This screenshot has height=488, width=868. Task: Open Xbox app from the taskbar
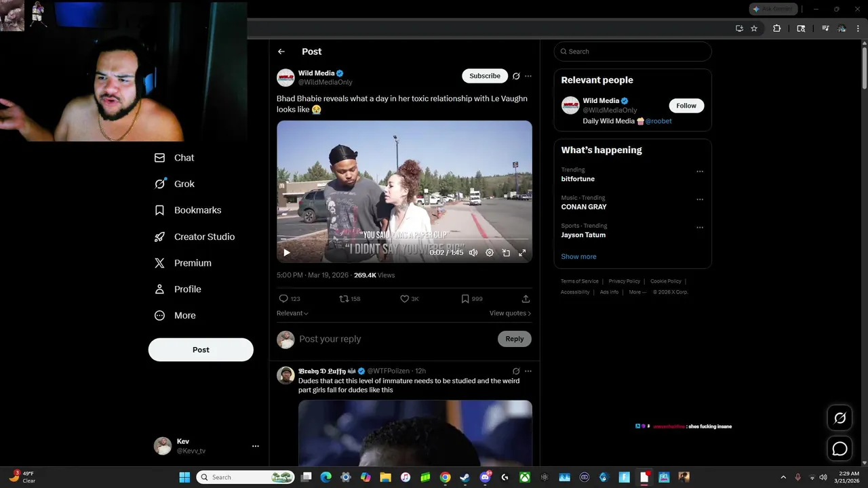tap(525, 477)
